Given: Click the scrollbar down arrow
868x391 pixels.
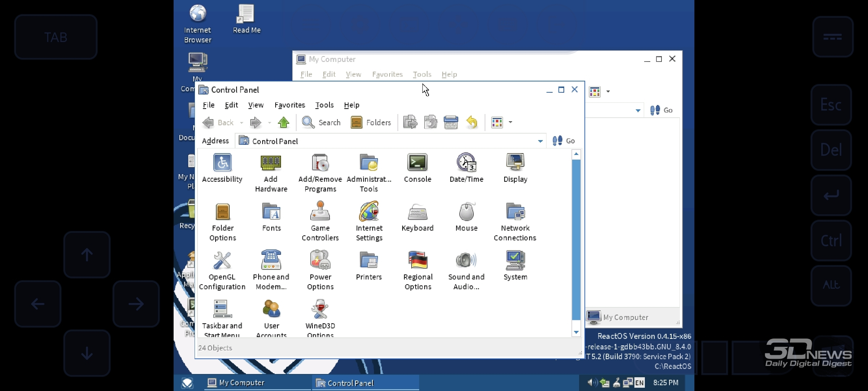Looking at the screenshot, I should [576, 332].
